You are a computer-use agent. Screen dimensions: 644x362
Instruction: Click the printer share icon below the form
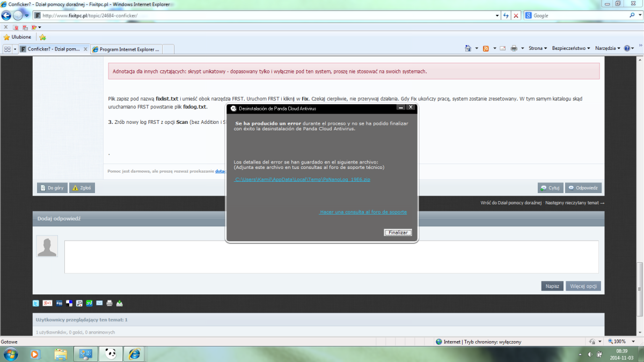click(109, 303)
